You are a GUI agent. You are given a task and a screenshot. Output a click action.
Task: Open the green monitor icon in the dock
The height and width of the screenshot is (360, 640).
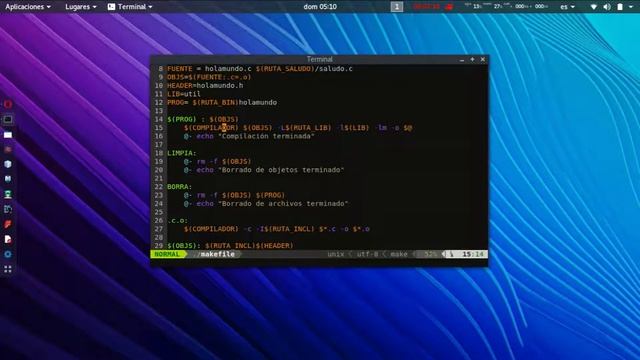8,194
